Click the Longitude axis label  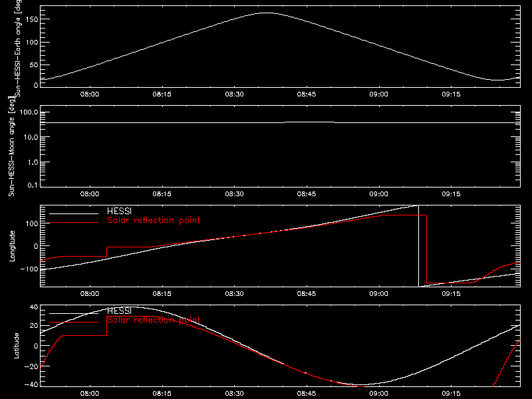12,246
